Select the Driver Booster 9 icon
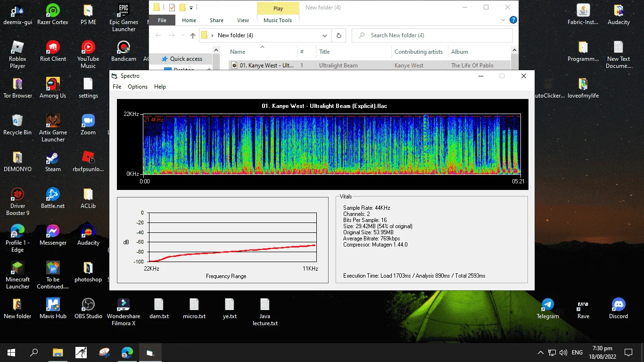644x362 pixels. point(17,201)
